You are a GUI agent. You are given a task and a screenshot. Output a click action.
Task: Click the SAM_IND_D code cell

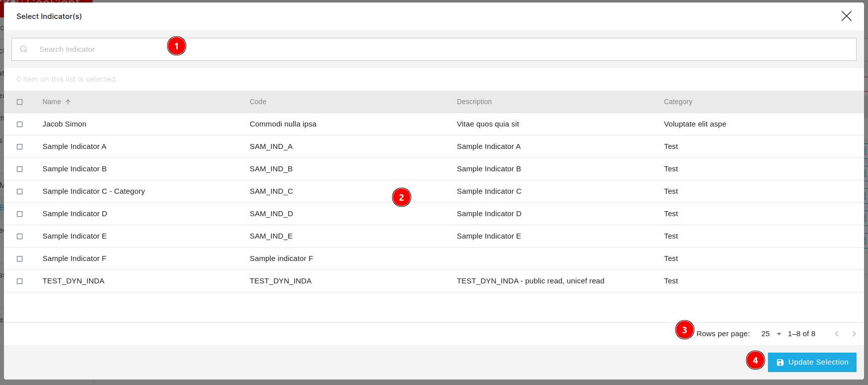click(271, 214)
